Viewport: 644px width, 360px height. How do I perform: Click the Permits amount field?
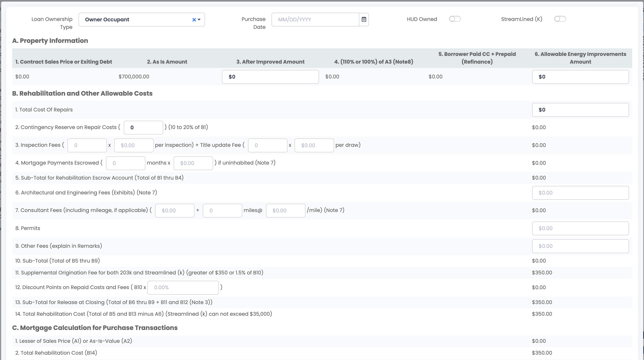pos(580,228)
